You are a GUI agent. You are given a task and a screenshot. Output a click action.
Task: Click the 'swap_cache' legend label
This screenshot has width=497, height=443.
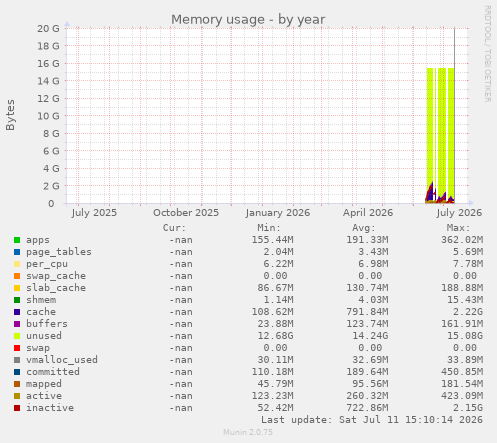click(x=56, y=276)
